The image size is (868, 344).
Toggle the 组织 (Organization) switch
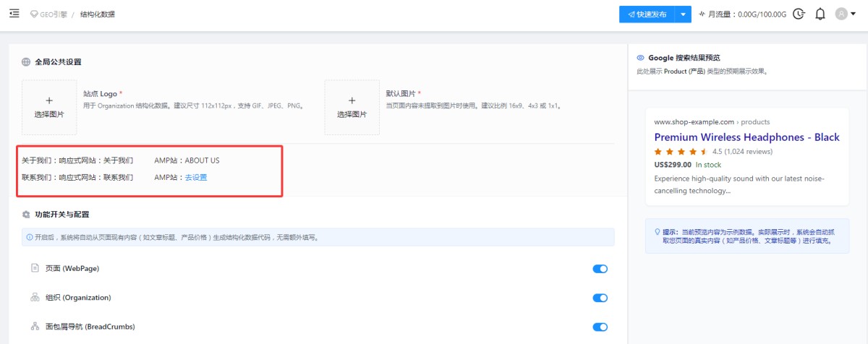coord(600,298)
